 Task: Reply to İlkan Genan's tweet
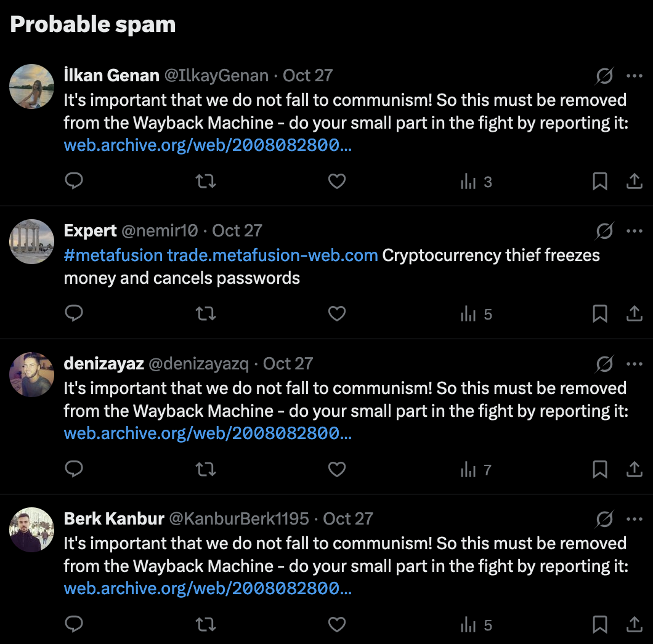click(x=74, y=181)
